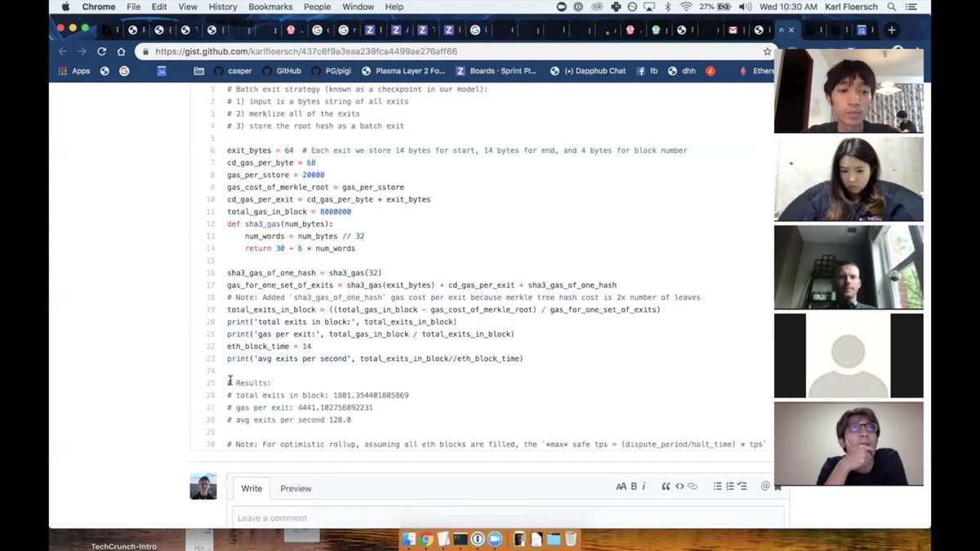Open the PG/pigi bookmark
This screenshot has width=980, height=551.
click(x=331, y=71)
